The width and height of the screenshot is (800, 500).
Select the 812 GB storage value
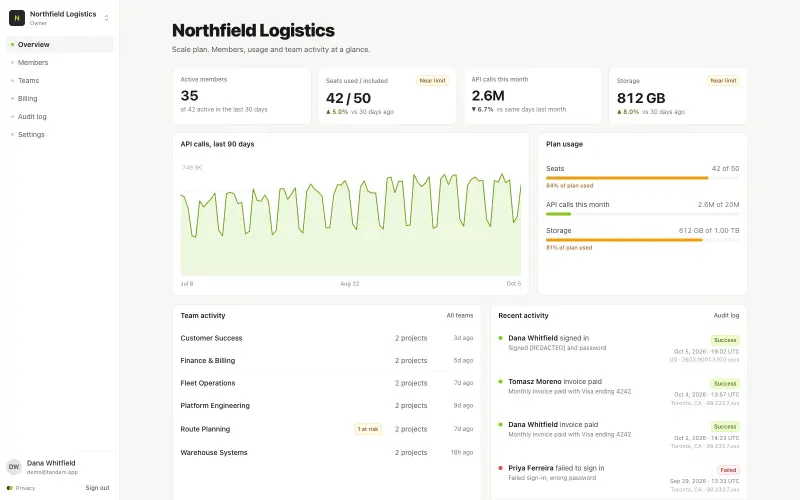coord(641,98)
